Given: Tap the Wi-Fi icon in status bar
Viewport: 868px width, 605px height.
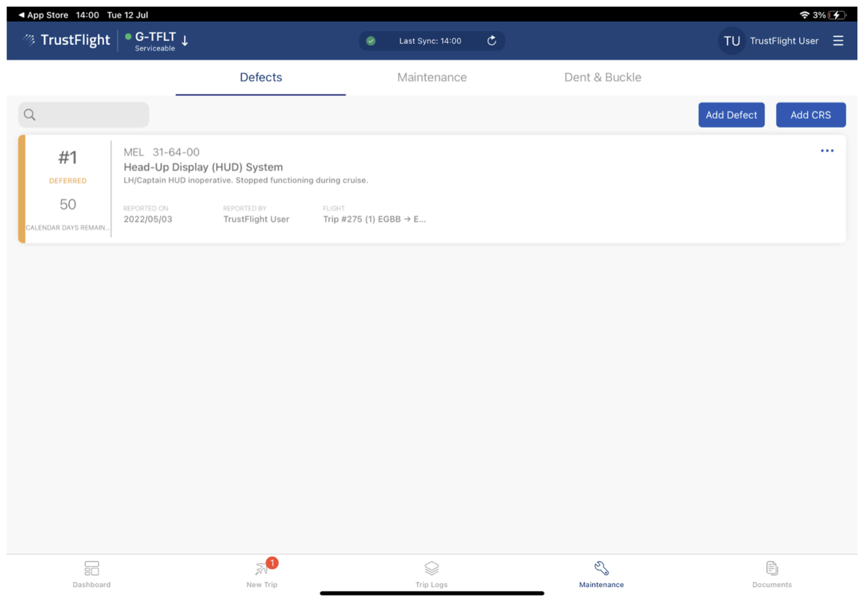Looking at the screenshot, I should (x=804, y=15).
